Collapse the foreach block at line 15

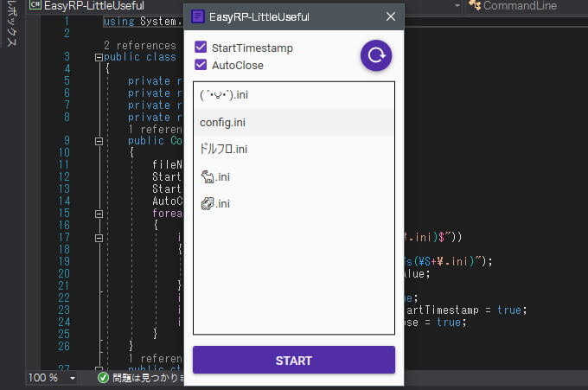click(98, 213)
